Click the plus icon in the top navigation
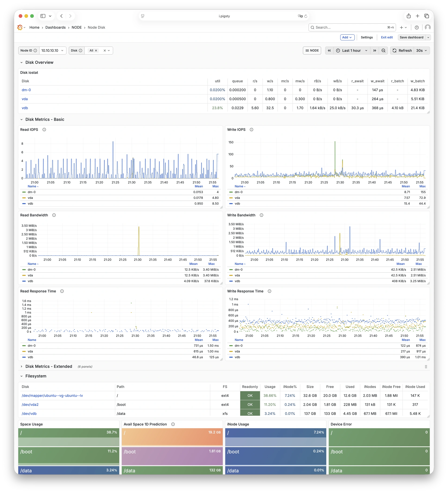 402,27
